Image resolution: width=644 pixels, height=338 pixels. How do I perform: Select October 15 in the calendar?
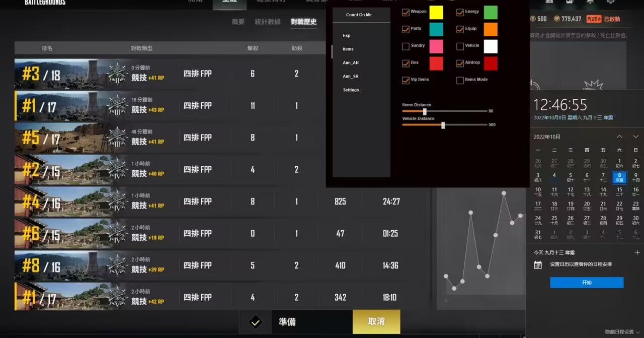click(x=619, y=192)
